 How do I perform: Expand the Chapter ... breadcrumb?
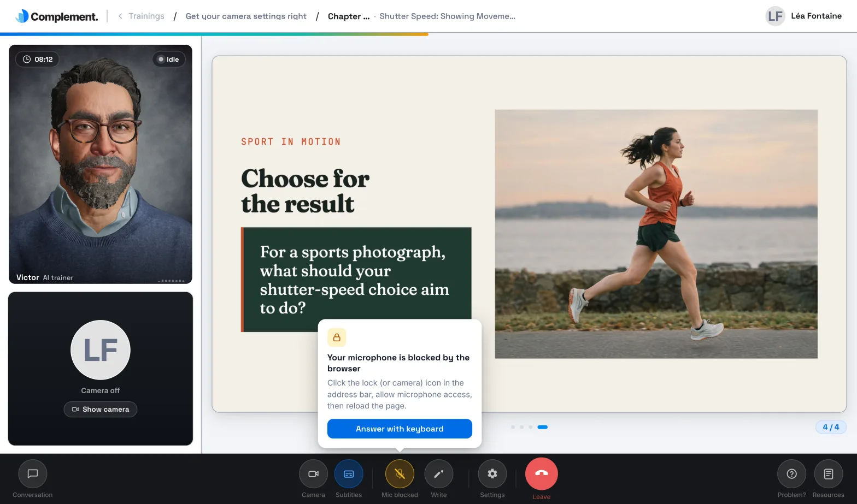click(x=349, y=16)
